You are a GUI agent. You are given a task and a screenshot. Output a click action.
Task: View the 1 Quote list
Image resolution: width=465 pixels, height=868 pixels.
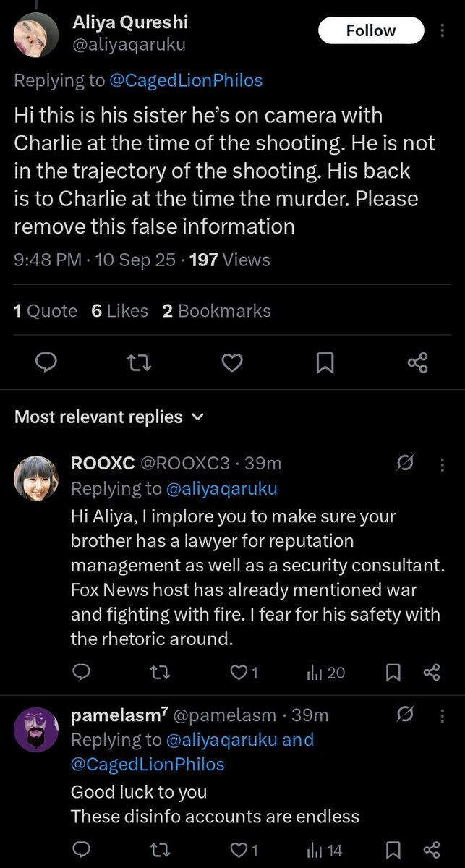click(46, 311)
